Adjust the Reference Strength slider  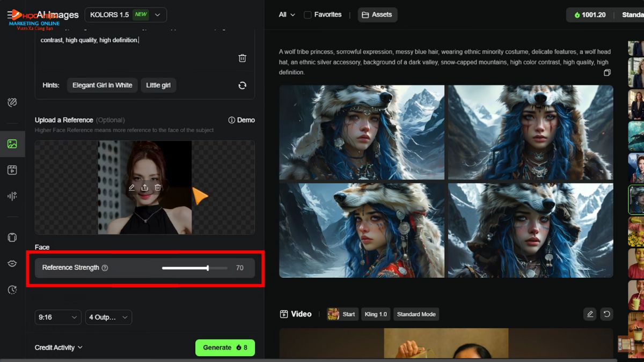195,268
